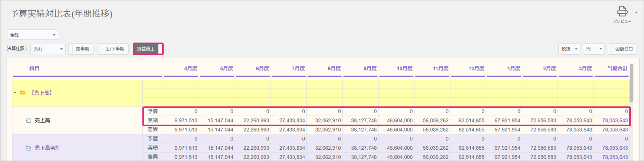Toggle the 金額ゼロ display option

coord(622,49)
